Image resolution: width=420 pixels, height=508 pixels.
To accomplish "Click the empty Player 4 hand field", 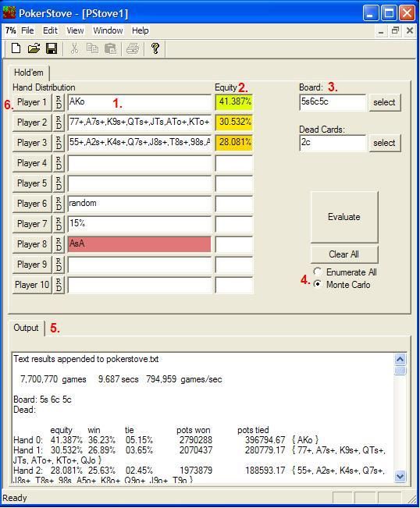I will (140, 163).
